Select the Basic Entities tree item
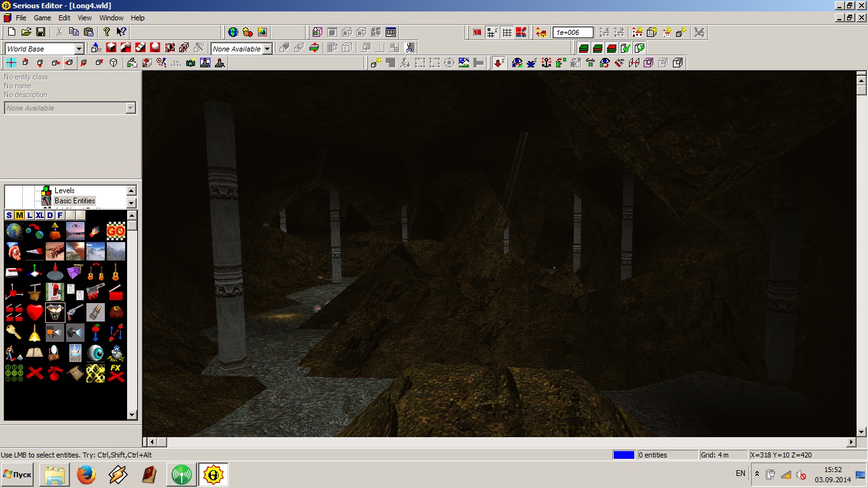868x488 pixels. [74, 201]
